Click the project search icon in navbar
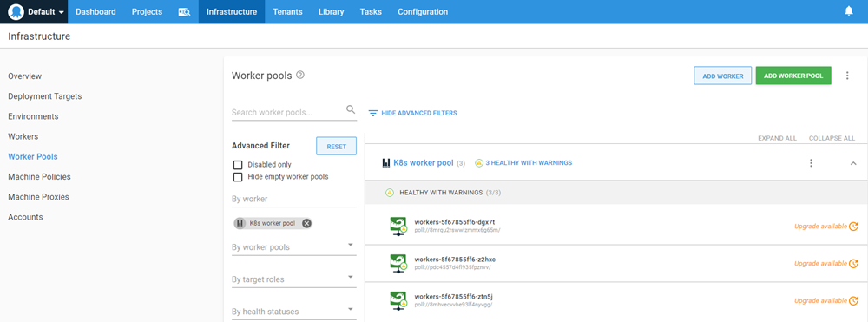868x322 pixels. (x=184, y=11)
